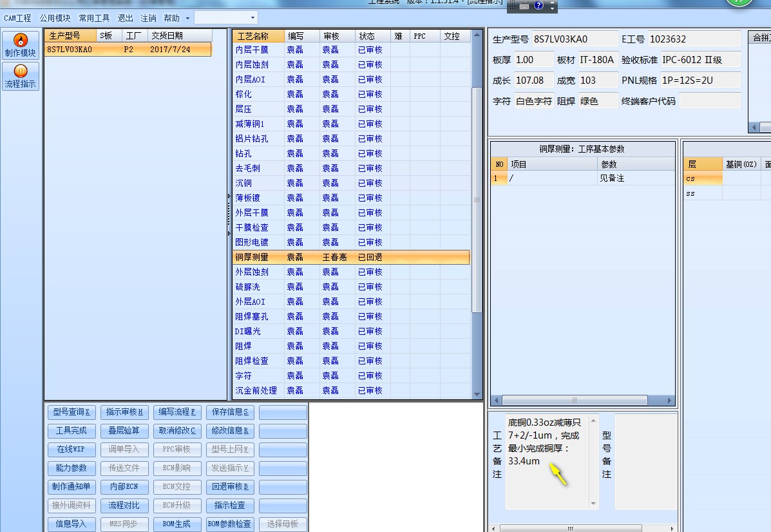Click the 编写流程F button
Screen dimensions: 771x532
[x=177, y=412]
